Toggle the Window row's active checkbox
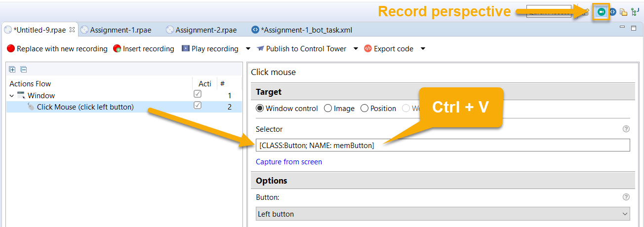 [198, 94]
